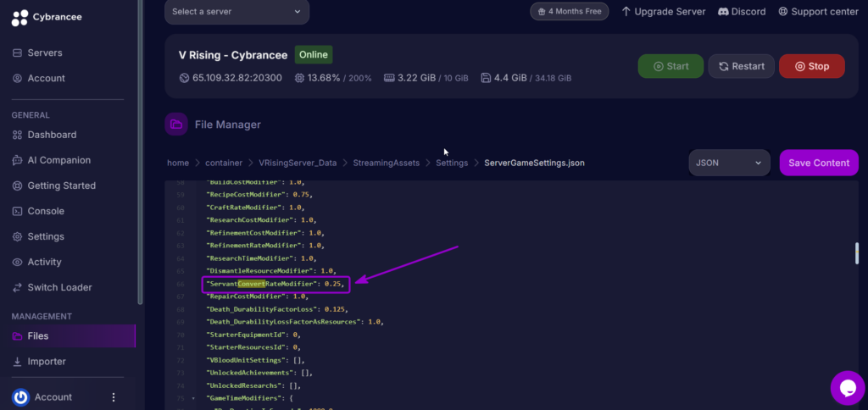The height and width of the screenshot is (410, 868).
Task: Open the Importer page
Action: point(39,362)
